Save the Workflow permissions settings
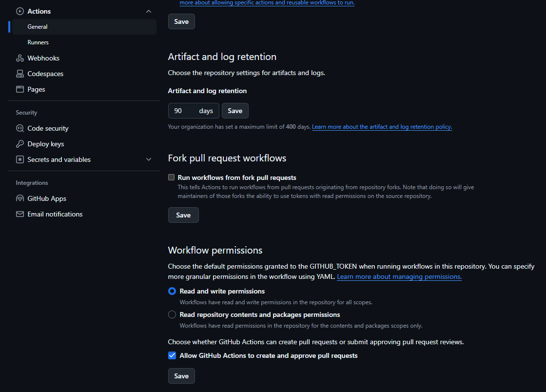The height and width of the screenshot is (392, 546). [181, 375]
